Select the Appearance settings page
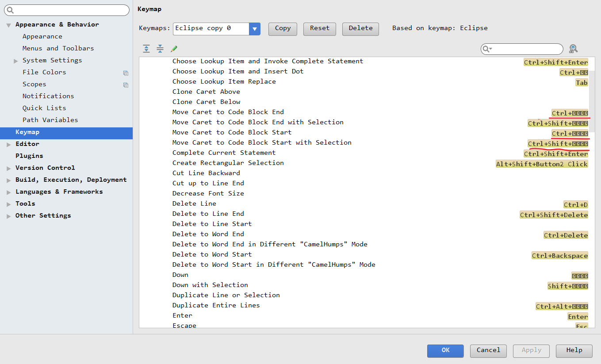 pyautogui.click(x=42, y=37)
